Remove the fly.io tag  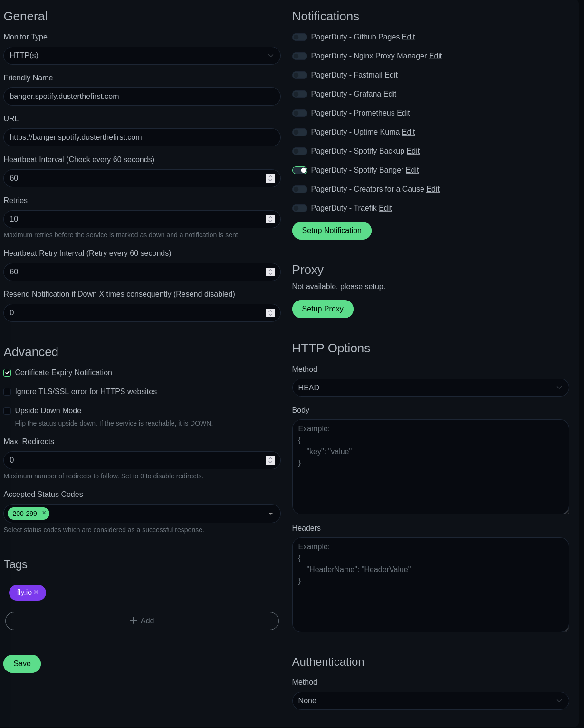pyautogui.click(x=37, y=592)
